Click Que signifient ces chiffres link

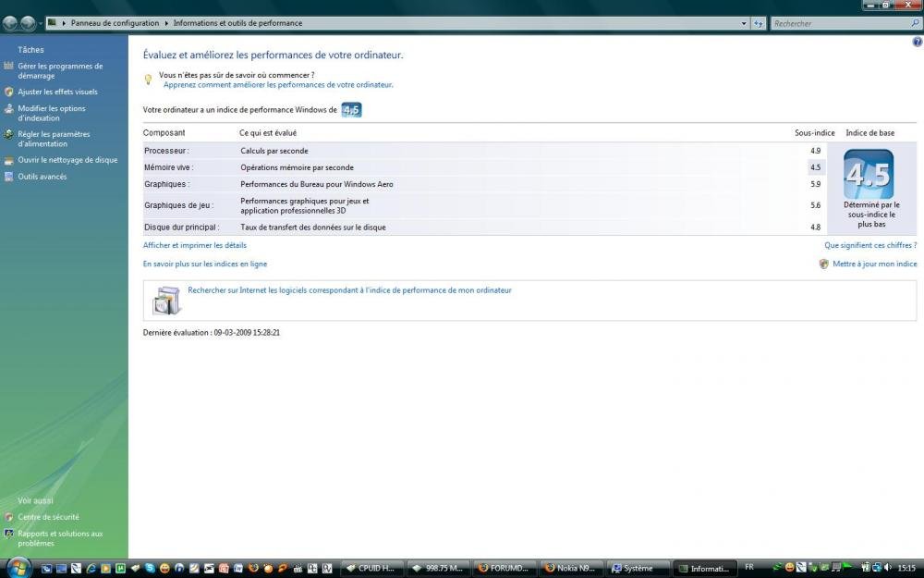pos(870,245)
